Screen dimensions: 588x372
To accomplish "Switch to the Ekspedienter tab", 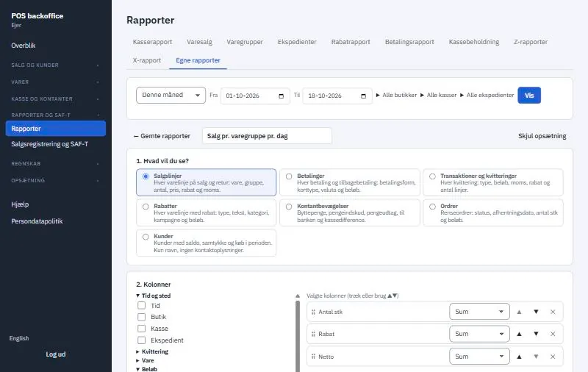I will [297, 42].
